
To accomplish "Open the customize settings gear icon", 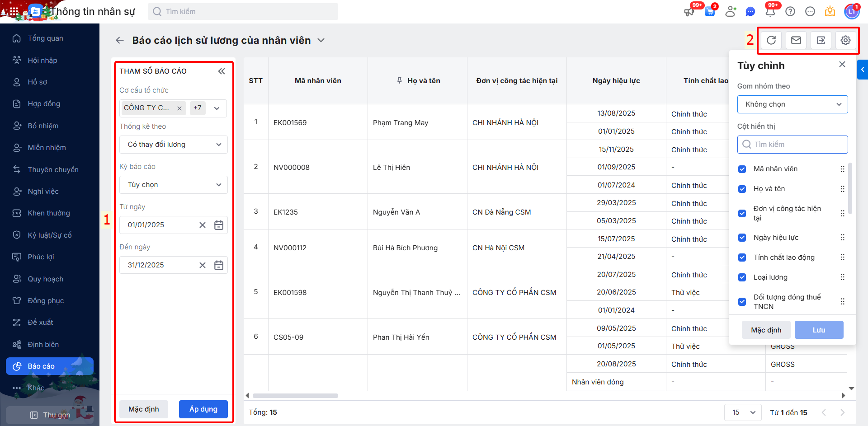I will pyautogui.click(x=845, y=41).
